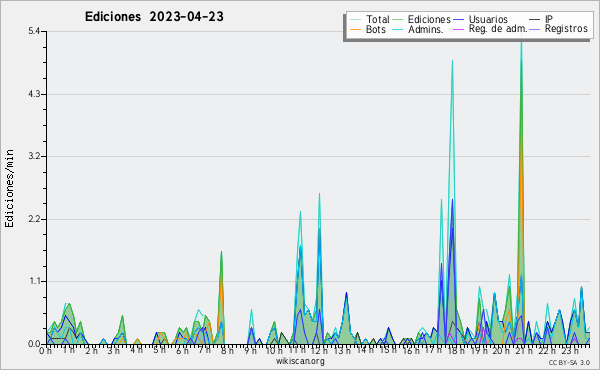Image resolution: width=600 pixels, height=370 pixels.
Task: Click the "Ediciones/min" vertical axis label
Action: (x=9, y=188)
